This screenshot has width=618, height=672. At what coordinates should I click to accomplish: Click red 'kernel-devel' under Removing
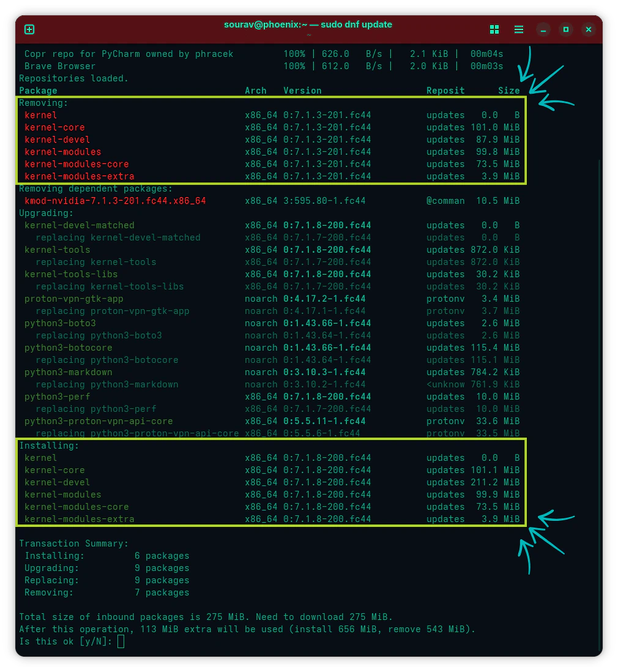pyautogui.click(x=57, y=140)
